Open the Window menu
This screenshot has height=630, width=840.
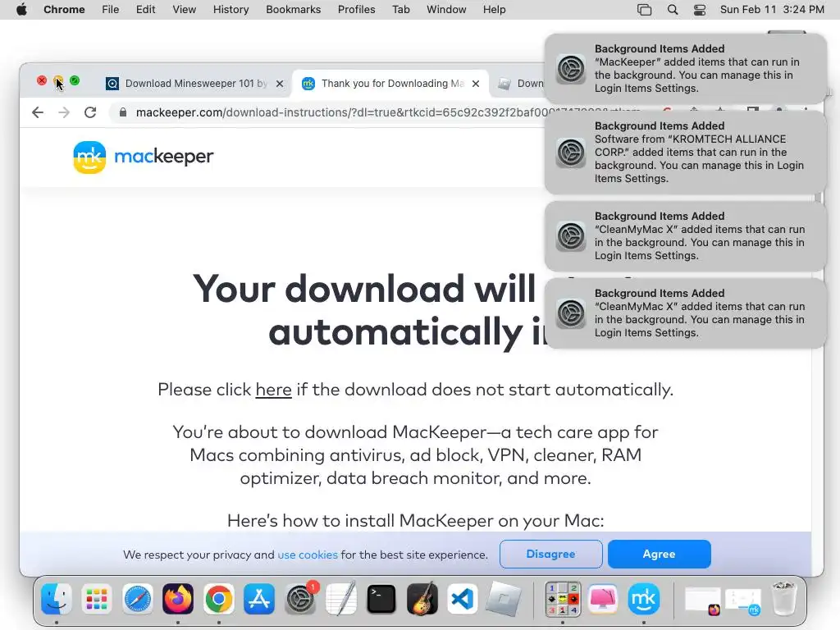(446, 10)
